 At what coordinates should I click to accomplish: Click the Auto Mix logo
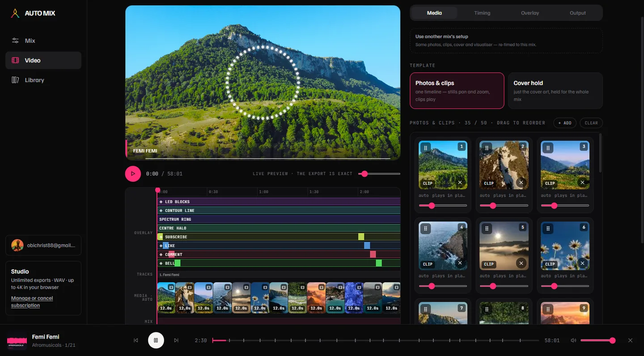[33, 13]
